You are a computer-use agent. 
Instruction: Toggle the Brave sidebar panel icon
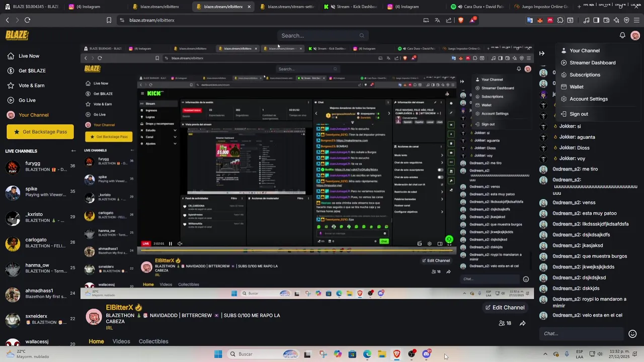tap(596, 20)
